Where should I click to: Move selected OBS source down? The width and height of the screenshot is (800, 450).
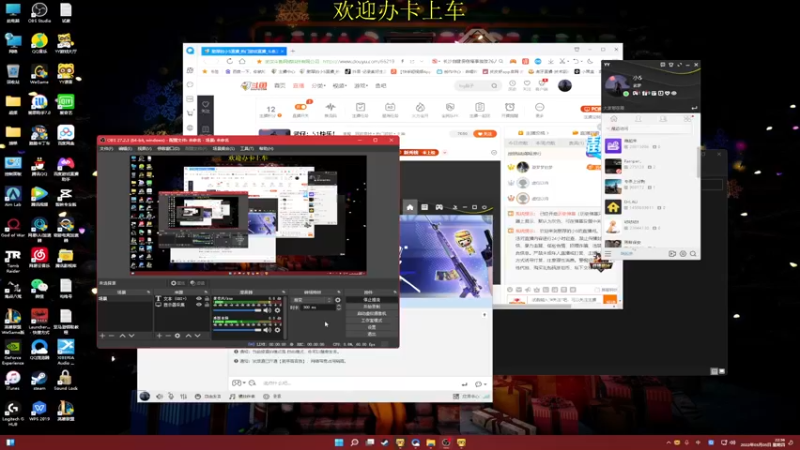197,336
